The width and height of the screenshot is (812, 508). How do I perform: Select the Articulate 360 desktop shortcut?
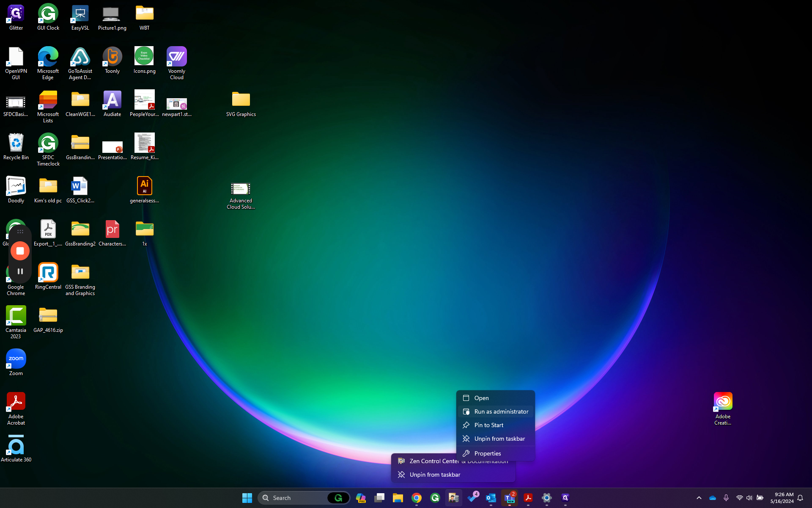coord(16,449)
